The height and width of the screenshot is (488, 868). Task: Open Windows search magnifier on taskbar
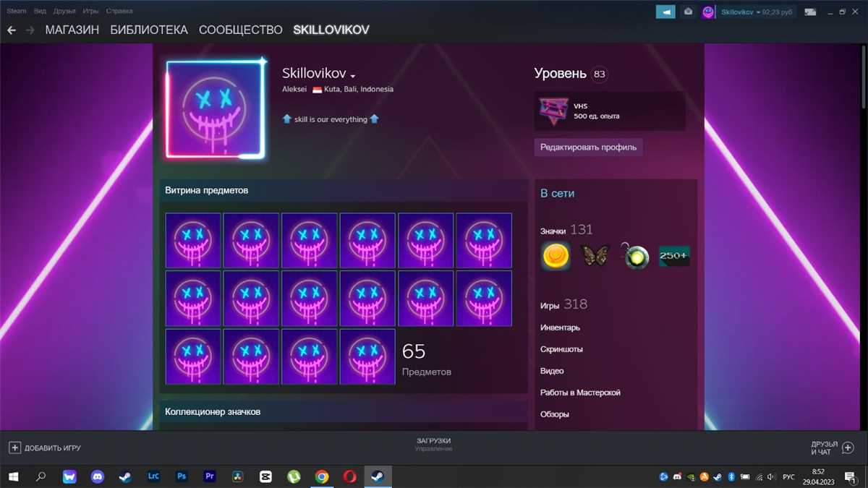[41, 476]
